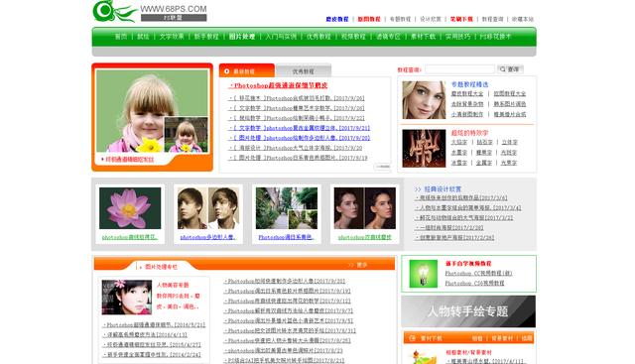Open the design article dated 2017/3/6
The image size is (635, 364).
click(x=461, y=198)
